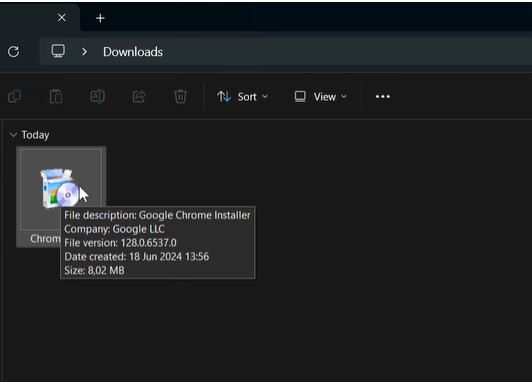The image size is (532, 382).
Task: Refresh the Downloads folder
Action: (x=14, y=52)
